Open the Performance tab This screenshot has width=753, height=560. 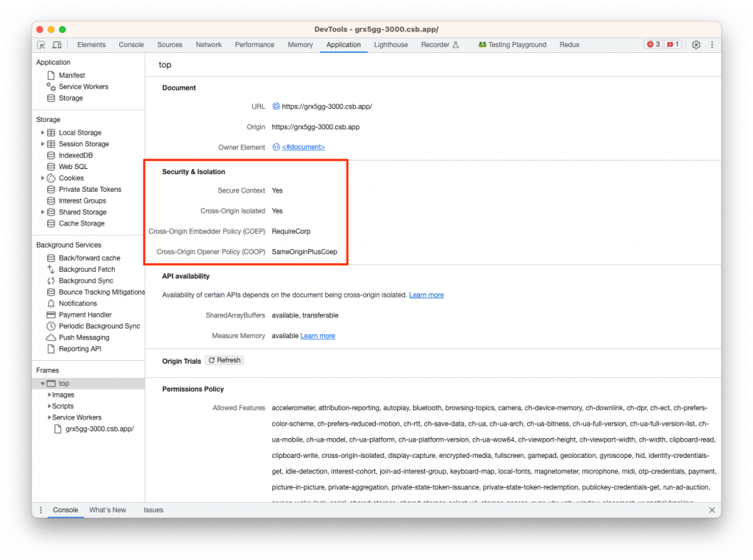point(254,45)
